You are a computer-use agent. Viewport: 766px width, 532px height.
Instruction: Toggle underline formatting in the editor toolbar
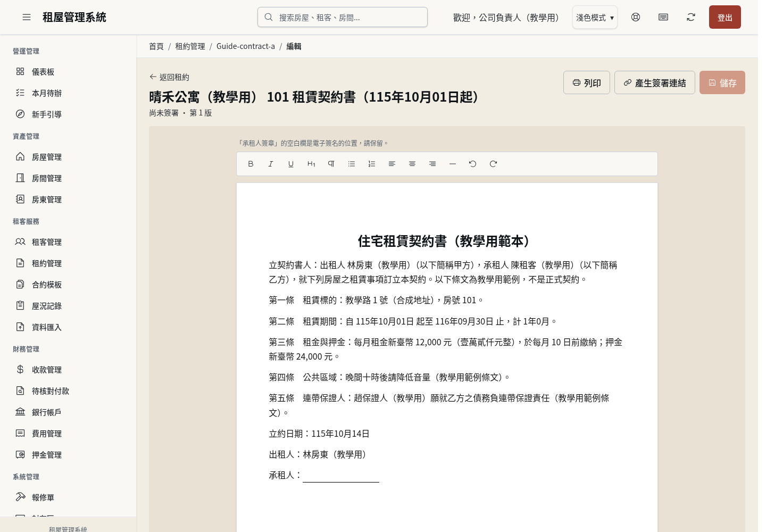point(291,164)
